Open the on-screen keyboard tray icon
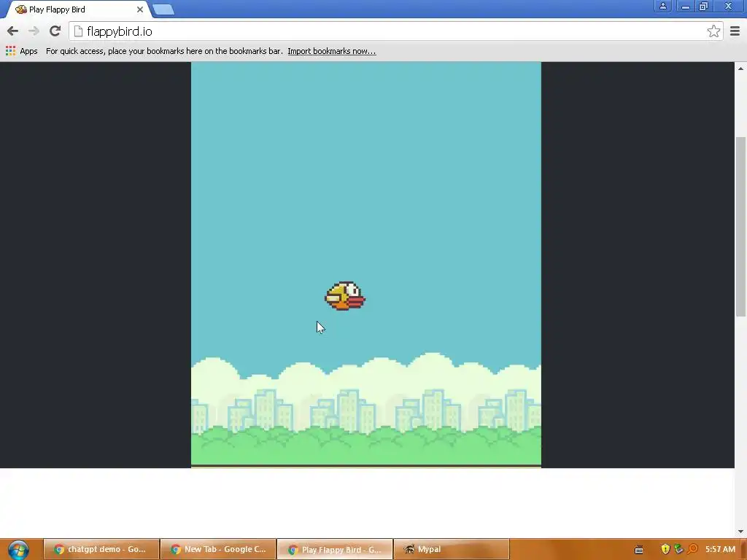 point(639,550)
